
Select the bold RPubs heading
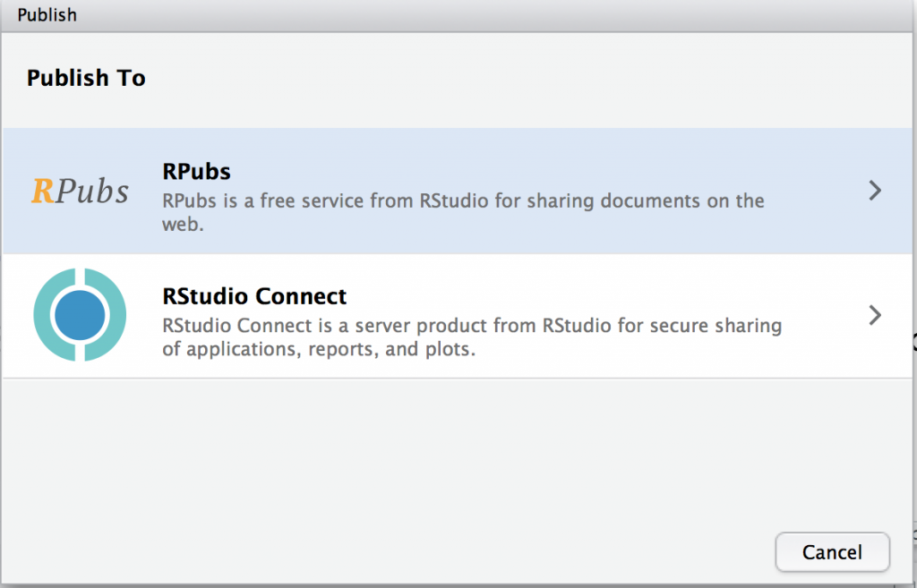pyautogui.click(x=196, y=170)
